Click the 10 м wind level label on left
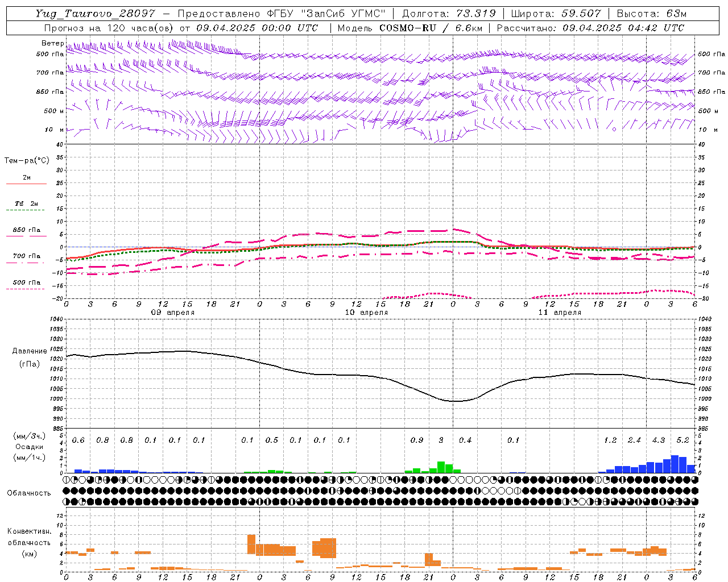The image size is (728, 582). pos(54,130)
